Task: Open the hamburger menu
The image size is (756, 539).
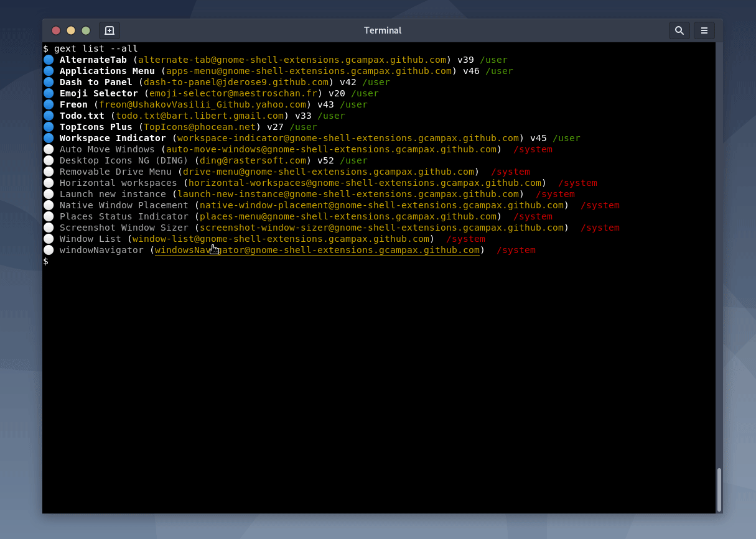Action: point(704,30)
